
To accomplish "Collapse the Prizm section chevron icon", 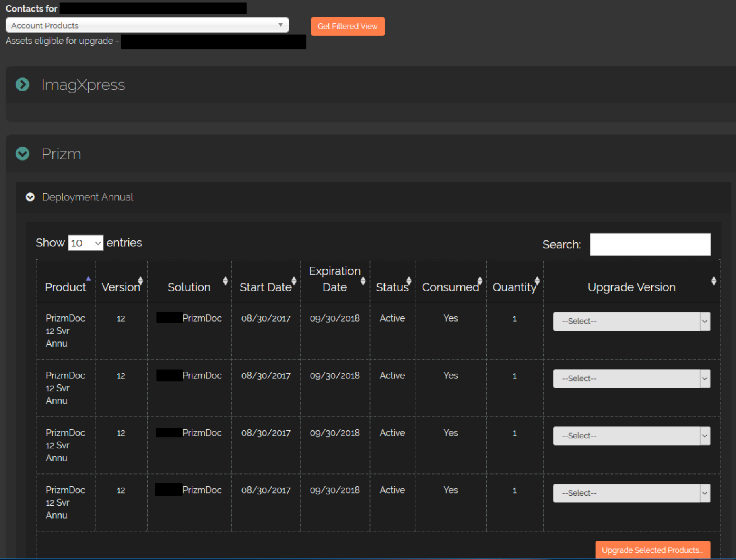I will tap(23, 153).
